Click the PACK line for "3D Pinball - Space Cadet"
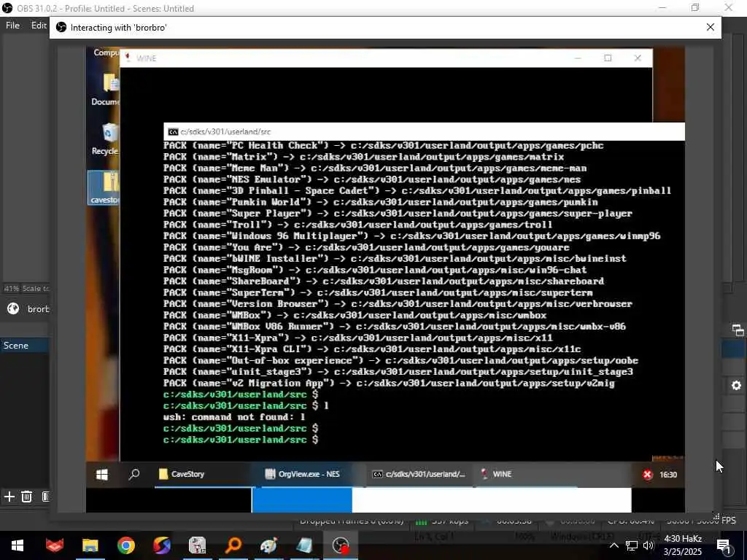The height and width of the screenshot is (560, 747). 417,191
